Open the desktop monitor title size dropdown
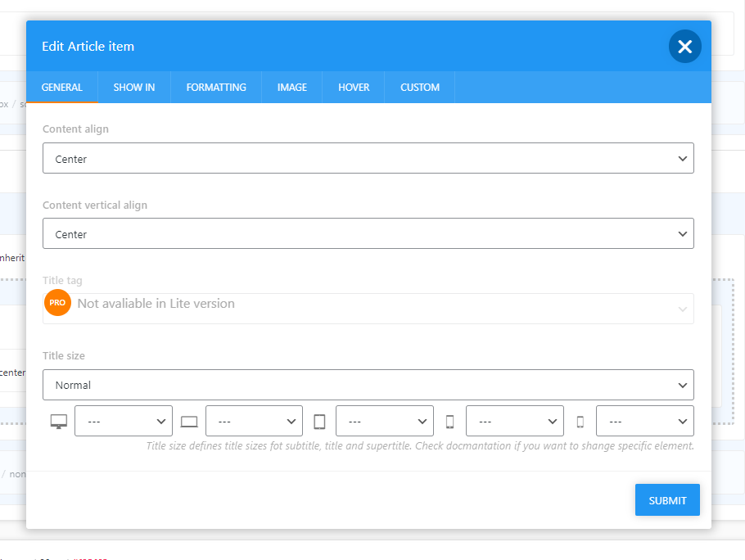The image size is (745, 560). click(124, 421)
